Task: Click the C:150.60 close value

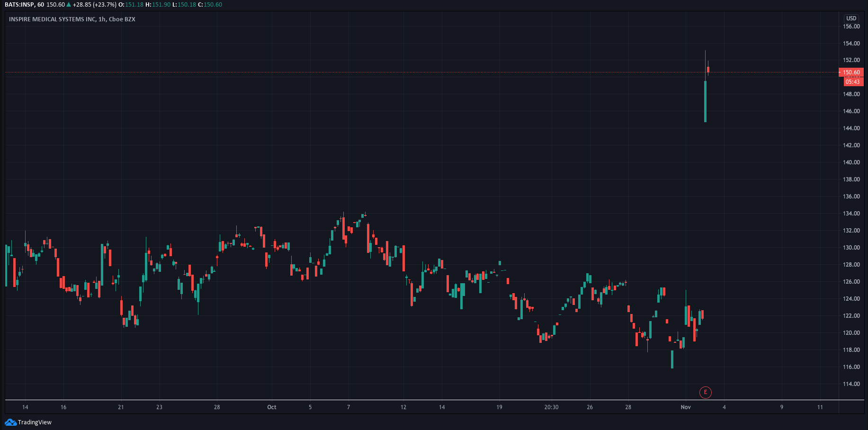Action: tap(210, 5)
